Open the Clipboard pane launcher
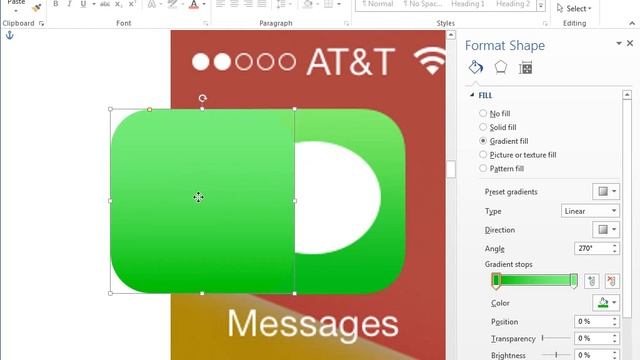The height and width of the screenshot is (360, 640). click(x=42, y=24)
